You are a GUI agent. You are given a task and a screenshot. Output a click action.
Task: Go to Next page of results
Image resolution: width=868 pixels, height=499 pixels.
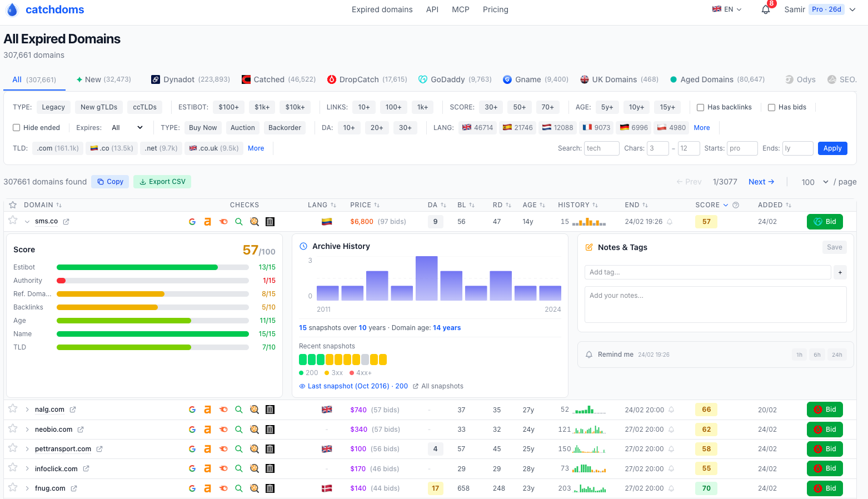pyautogui.click(x=761, y=182)
